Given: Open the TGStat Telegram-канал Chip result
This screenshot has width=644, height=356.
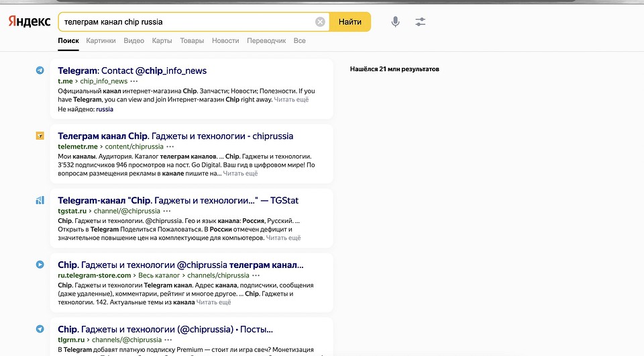Looking at the screenshot, I should [x=178, y=201].
